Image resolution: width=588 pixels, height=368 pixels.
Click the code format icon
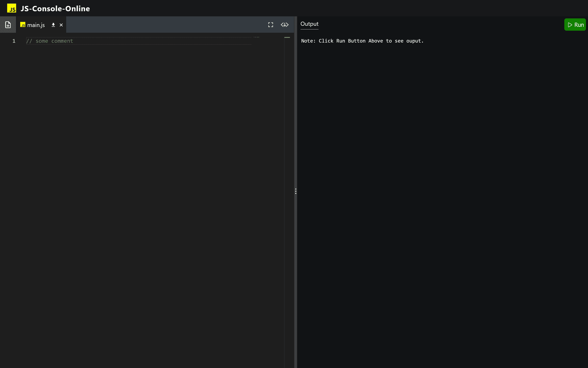pos(285,25)
